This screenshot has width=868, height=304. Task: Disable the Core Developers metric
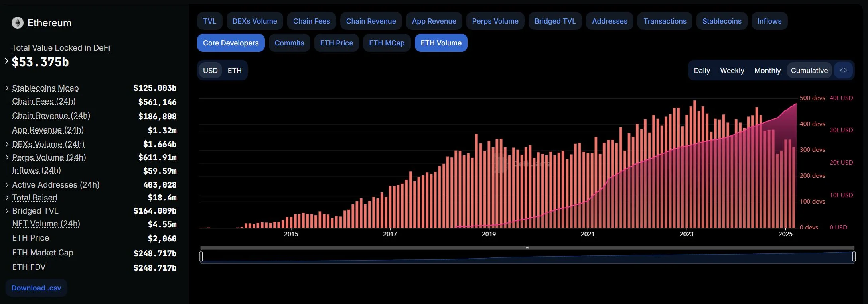click(x=231, y=43)
